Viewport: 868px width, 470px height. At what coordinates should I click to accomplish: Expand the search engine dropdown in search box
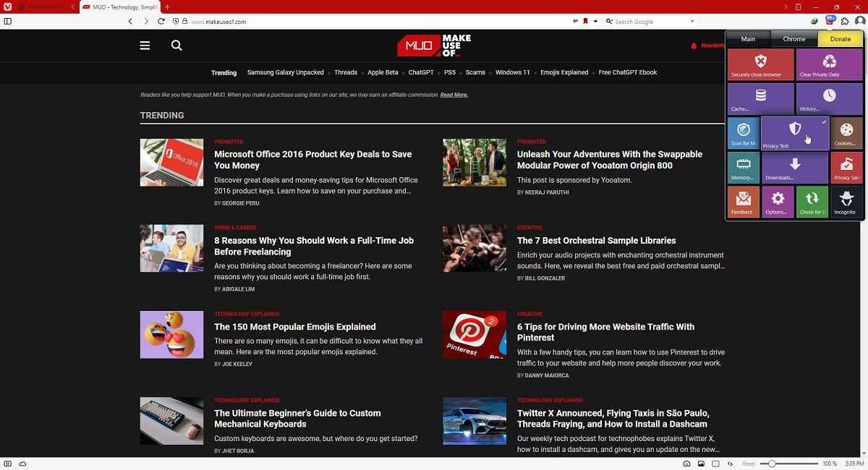click(691, 21)
